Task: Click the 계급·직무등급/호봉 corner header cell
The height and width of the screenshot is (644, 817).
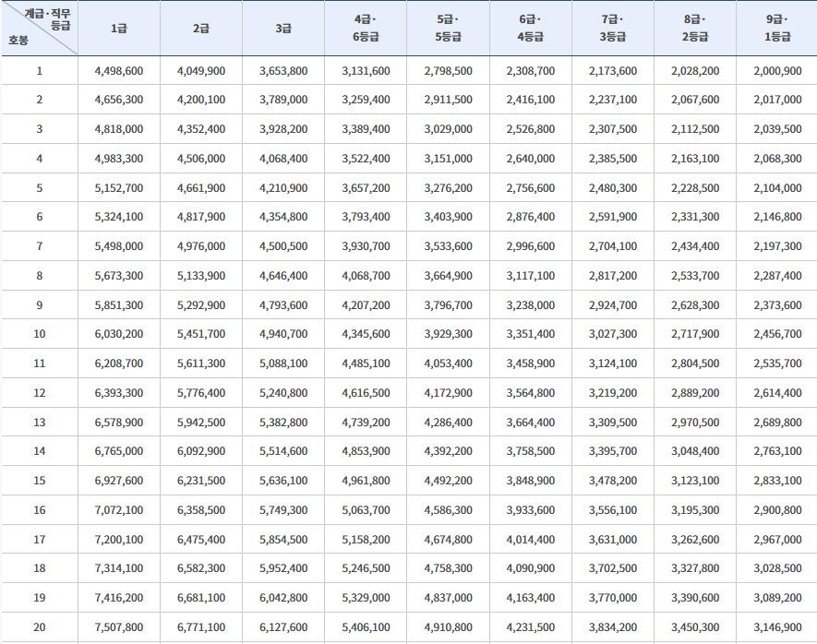Action: pos(39,28)
